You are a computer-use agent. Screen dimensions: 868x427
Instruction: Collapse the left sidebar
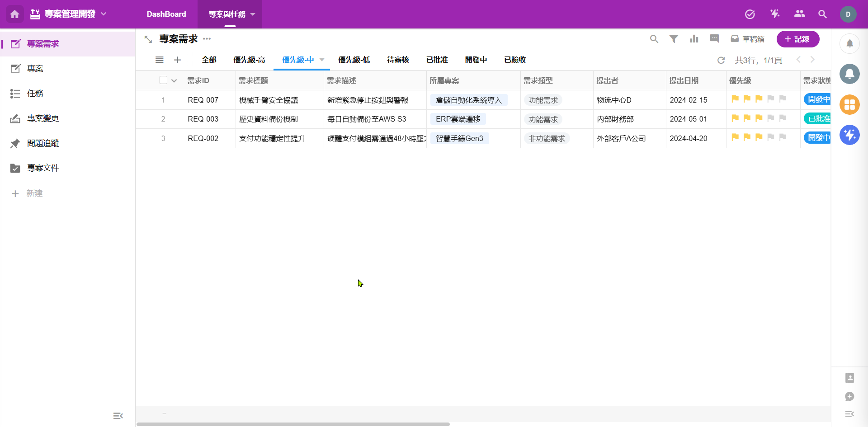[x=118, y=416]
